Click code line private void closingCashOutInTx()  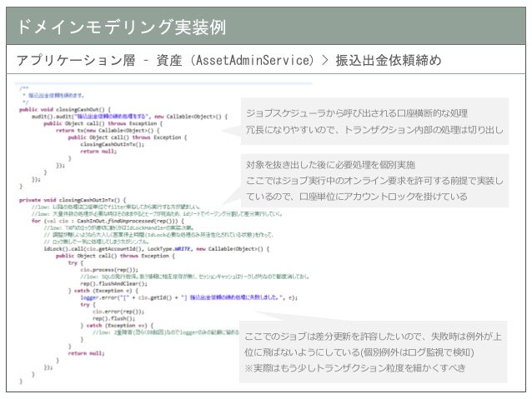pyautogui.click(x=73, y=200)
